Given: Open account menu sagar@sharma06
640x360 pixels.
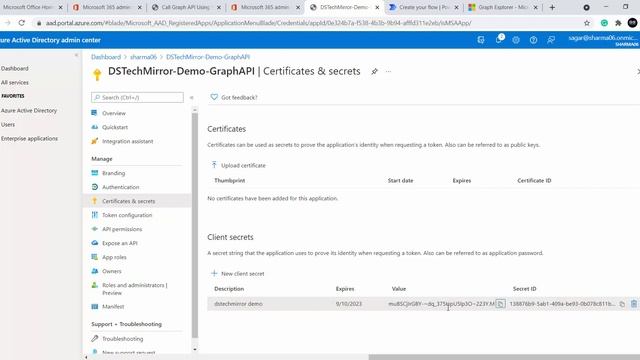Looking at the screenshot, I should [604, 40].
